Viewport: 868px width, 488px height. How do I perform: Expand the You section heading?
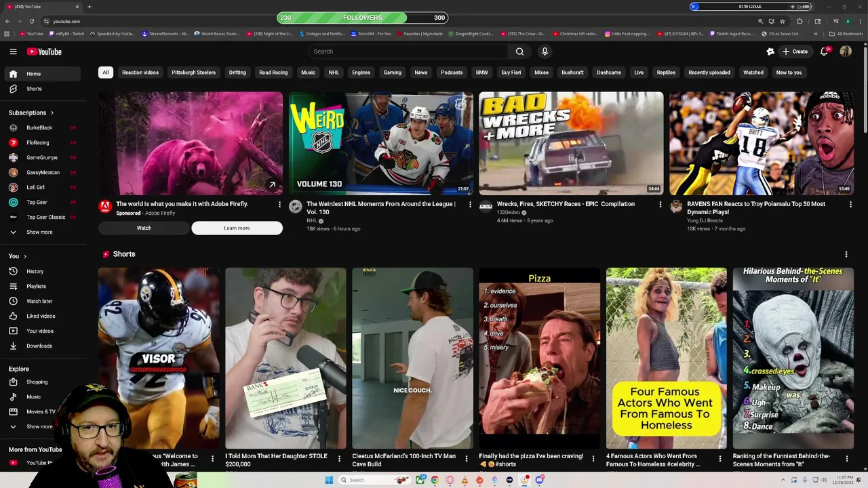point(18,256)
